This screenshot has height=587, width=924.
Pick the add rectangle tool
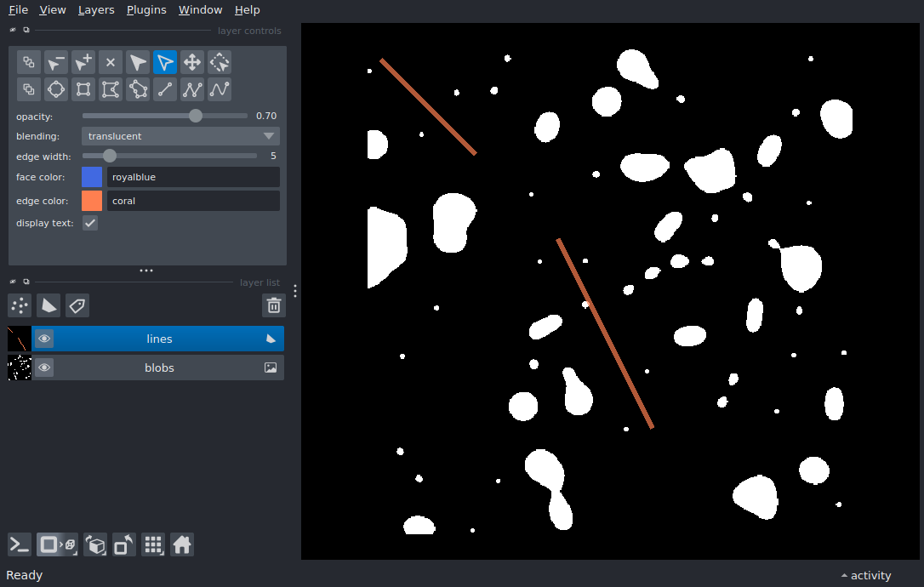83,89
